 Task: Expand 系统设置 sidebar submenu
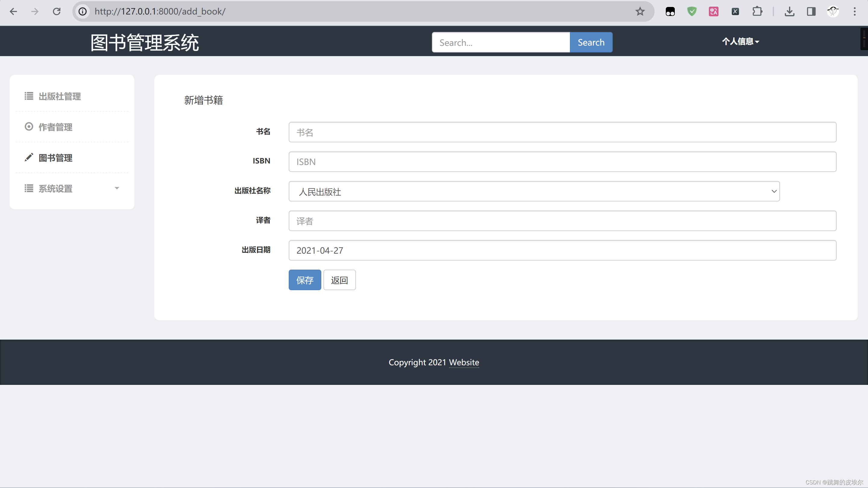[71, 189]
